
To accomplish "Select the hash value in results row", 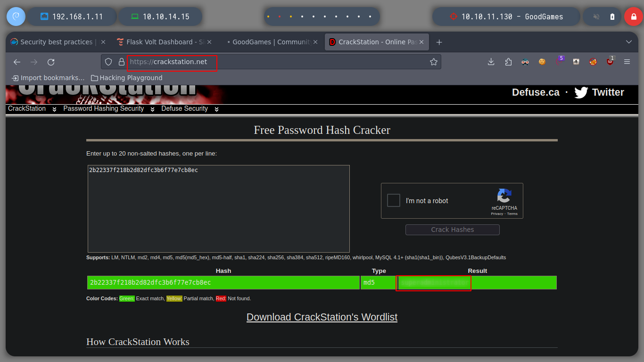I will click(x=150, y=282).
